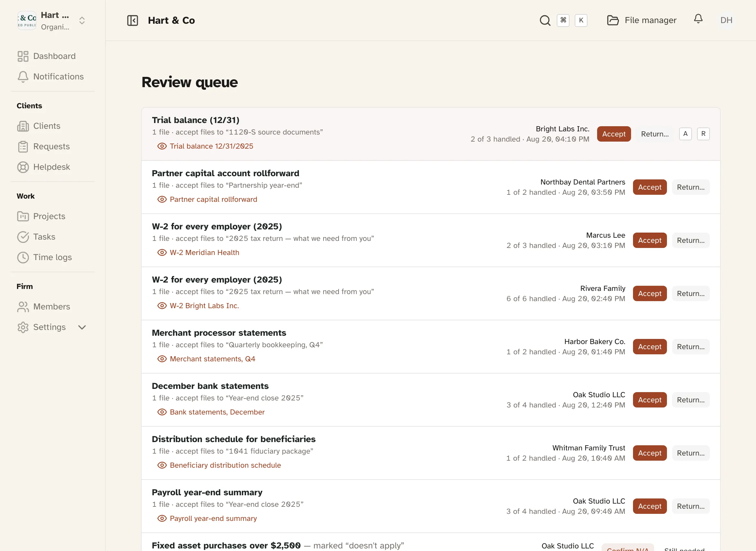Click the ⌘ shortcut key badge

pos(563,21)
